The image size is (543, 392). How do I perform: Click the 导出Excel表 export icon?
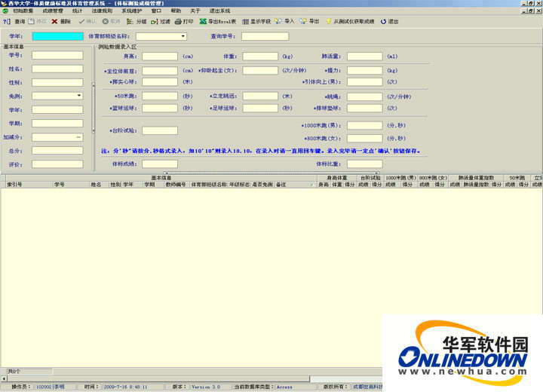[203, 21]
